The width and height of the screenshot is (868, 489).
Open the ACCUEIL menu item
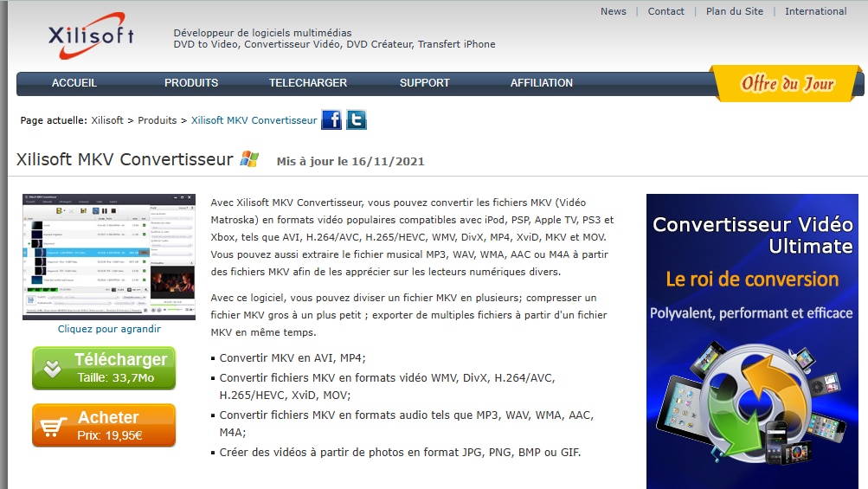(x=74, y=83)
